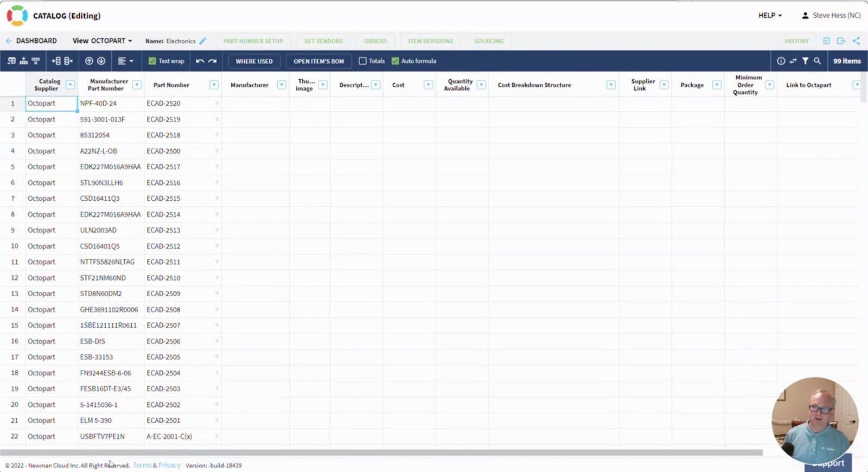The height and width of the screenshot is (472, 868).
Task: Click the info circle icon in toolbar
Action: point(781,61)
